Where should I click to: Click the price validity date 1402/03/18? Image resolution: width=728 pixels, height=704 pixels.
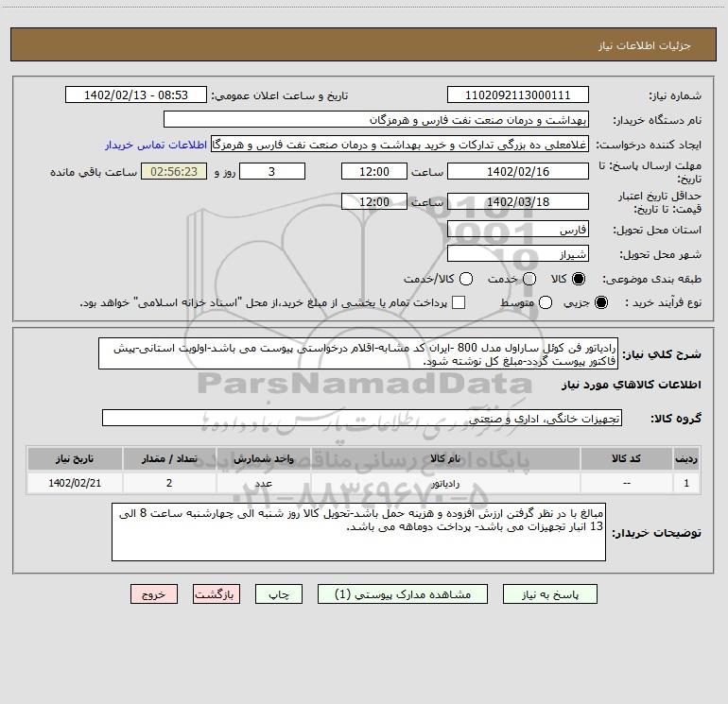(518, 202)
